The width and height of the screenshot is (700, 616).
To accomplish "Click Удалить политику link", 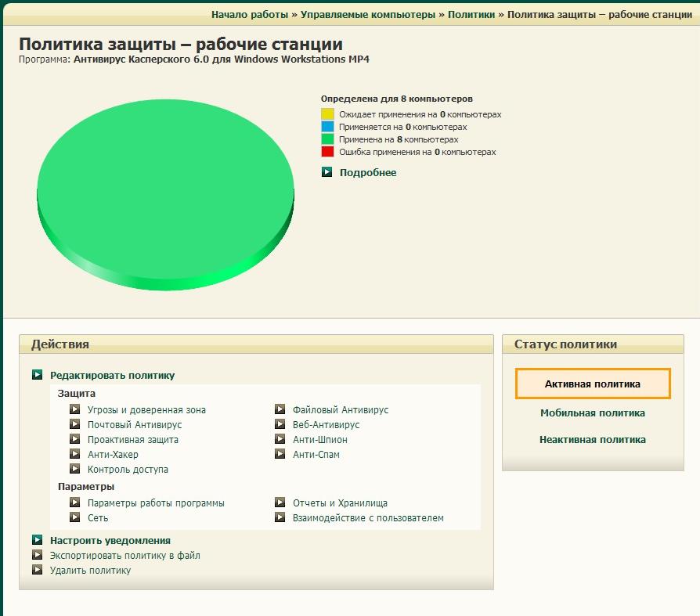I will tap(90, 570).
